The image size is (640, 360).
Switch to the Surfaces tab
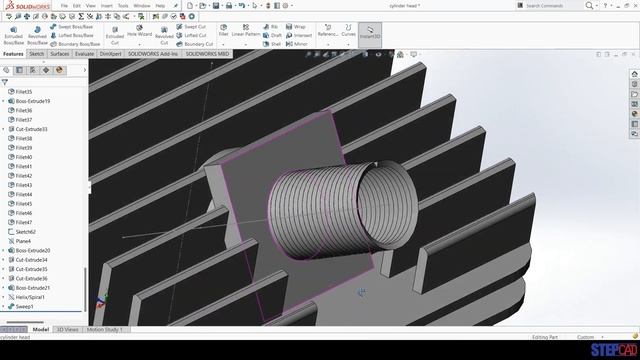(60, 54)
